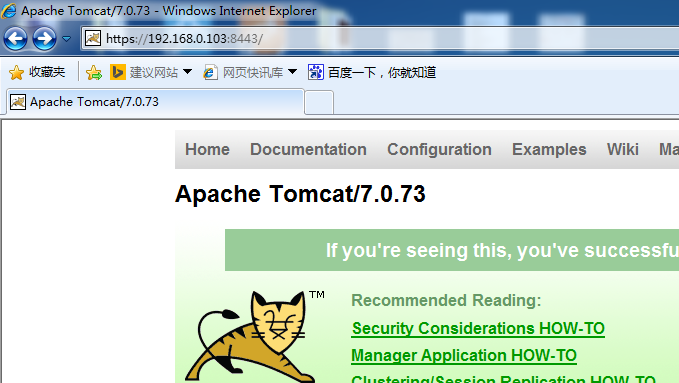
Task: Open the 百度一下，你就知道 favorite link
Action: point(372,72)
